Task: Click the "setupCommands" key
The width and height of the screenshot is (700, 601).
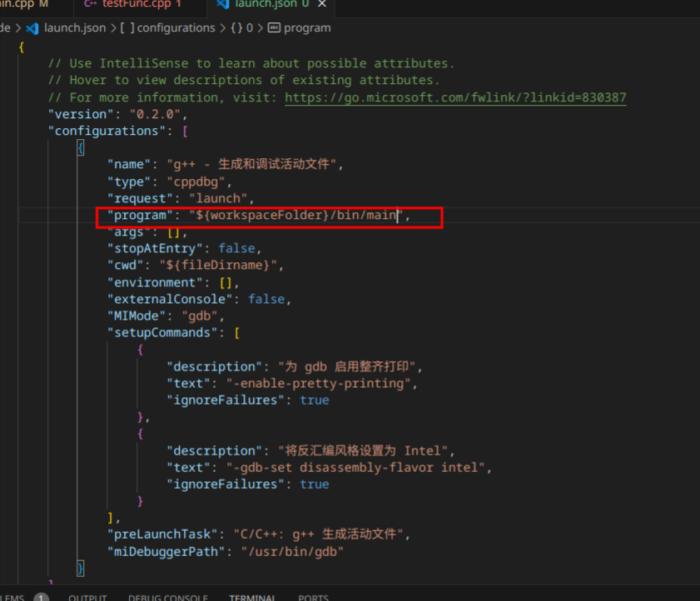Action: [x=162, y=333]
